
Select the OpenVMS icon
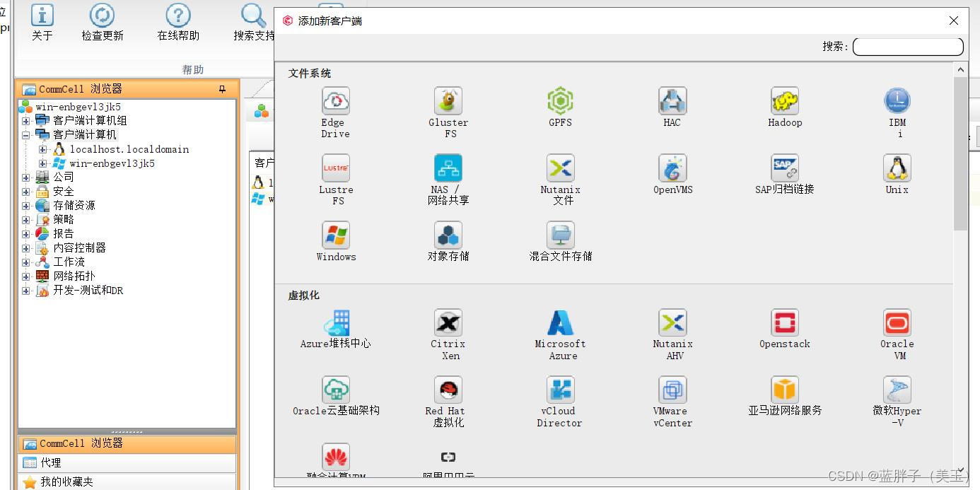[672, 168]
